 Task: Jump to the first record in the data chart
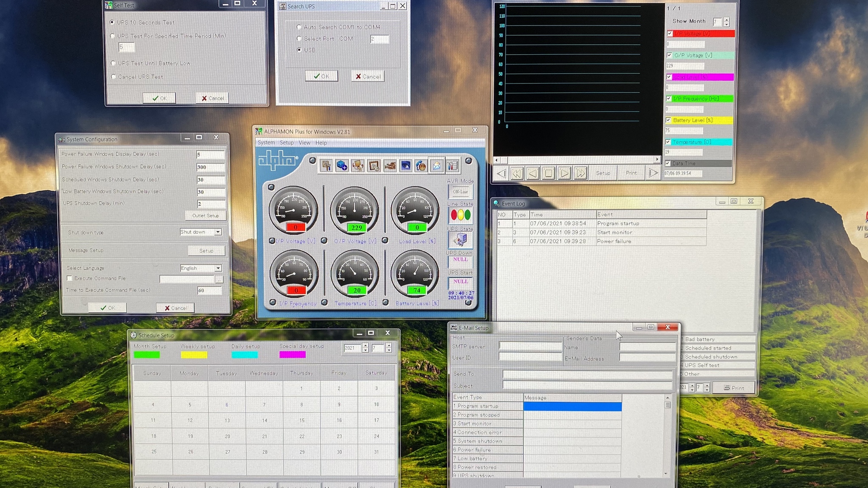point(501,173)
